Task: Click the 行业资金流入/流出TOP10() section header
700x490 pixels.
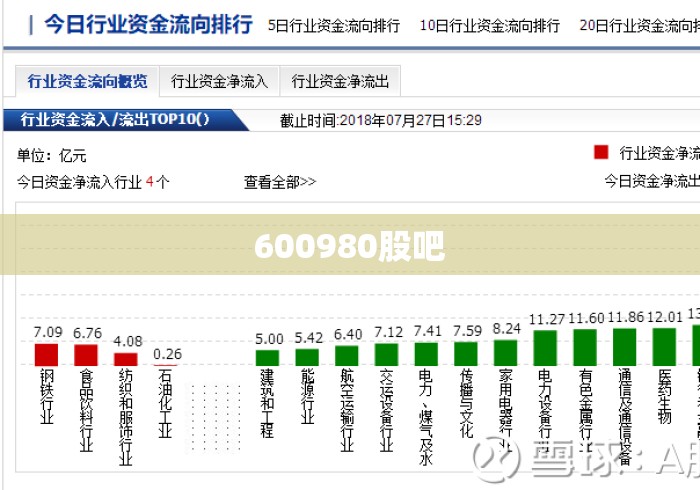Action: tap(115, 120)
